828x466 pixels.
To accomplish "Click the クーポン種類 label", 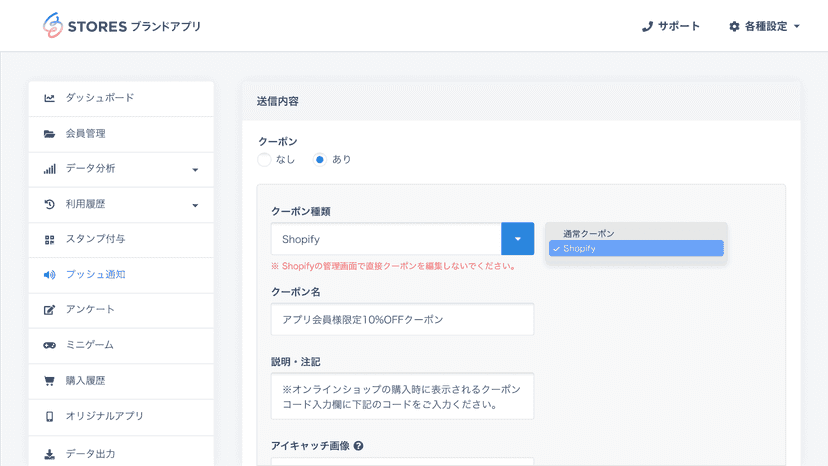I will [300, 211].
